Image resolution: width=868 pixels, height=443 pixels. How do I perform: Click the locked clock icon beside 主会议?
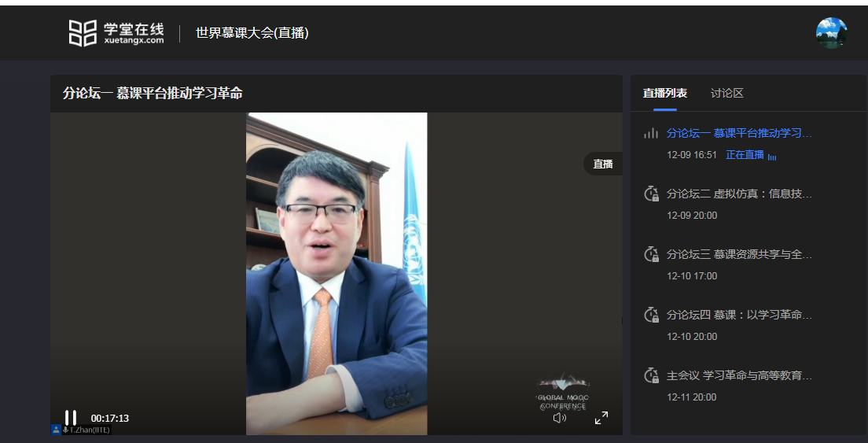point(650,375)
